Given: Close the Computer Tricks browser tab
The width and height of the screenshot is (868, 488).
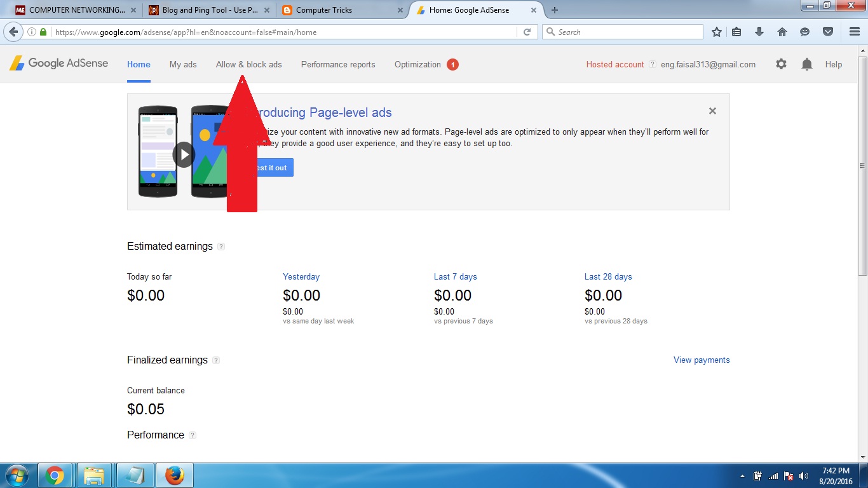Looking at the screenshot, I should (x=400, y=10).
